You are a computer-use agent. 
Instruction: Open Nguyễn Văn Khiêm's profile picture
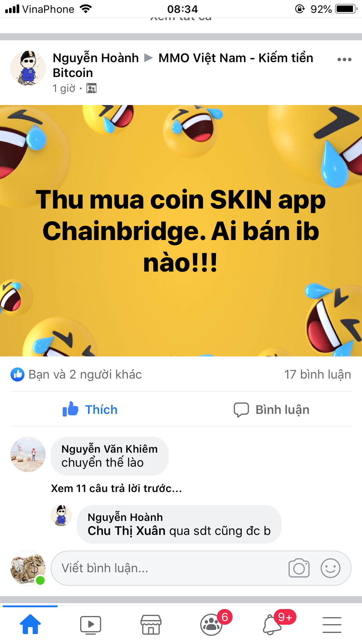tap(28, 454)
